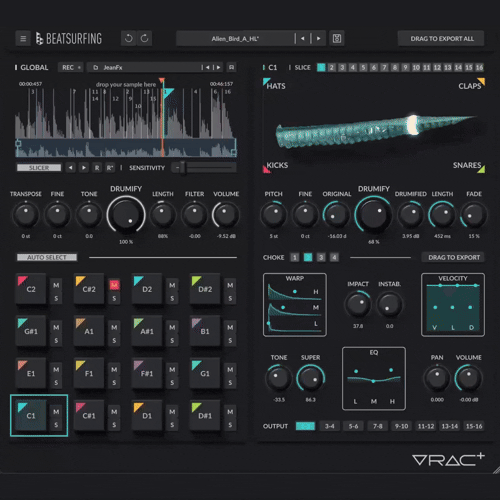Click the VELOCITY panel

click(x=453, y=305)
